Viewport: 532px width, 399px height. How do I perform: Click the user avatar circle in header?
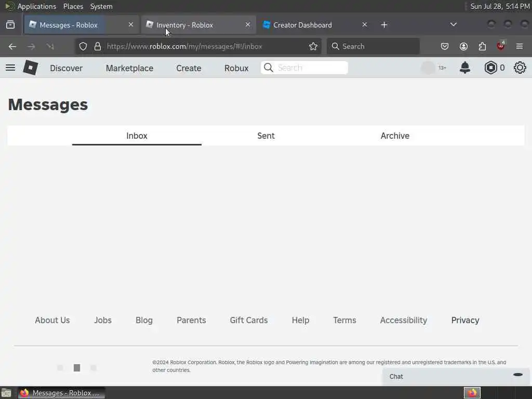428,68
